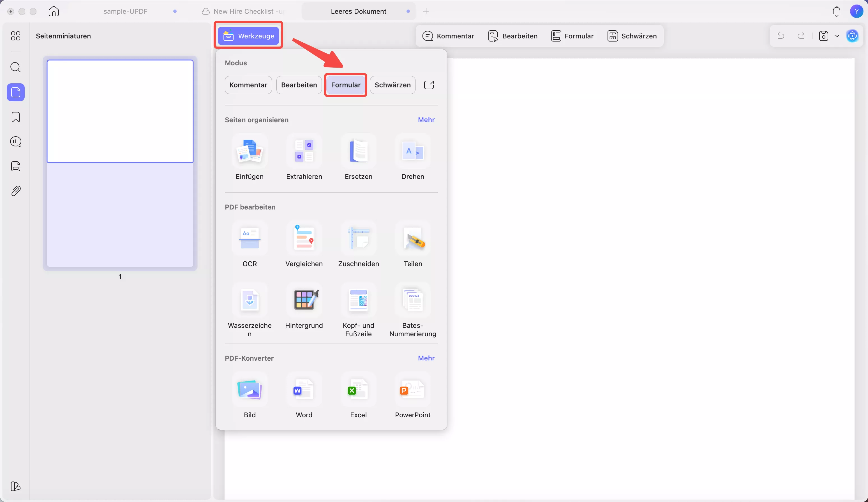Switch to the sample-UPDF tab
Image resolution: width=868 pixels, height=502 pixels.
pyautogui.click(x=125, y=11)
